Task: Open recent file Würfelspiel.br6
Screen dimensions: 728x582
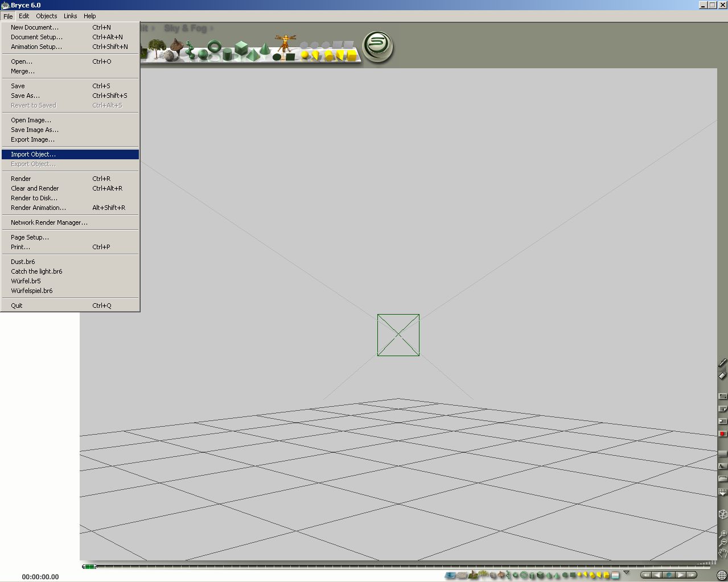Action: point(70,291)
